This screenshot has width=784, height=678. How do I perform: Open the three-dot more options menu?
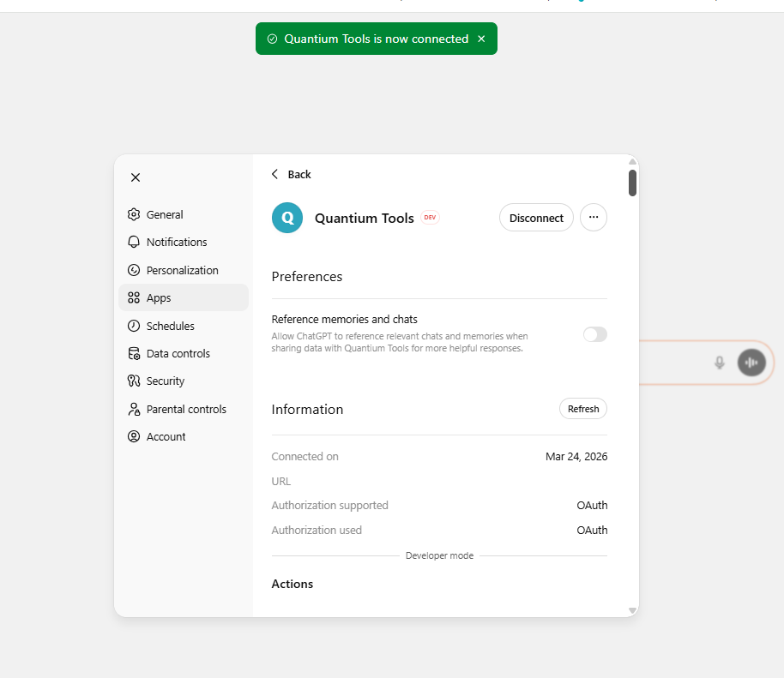coord(594,218)
